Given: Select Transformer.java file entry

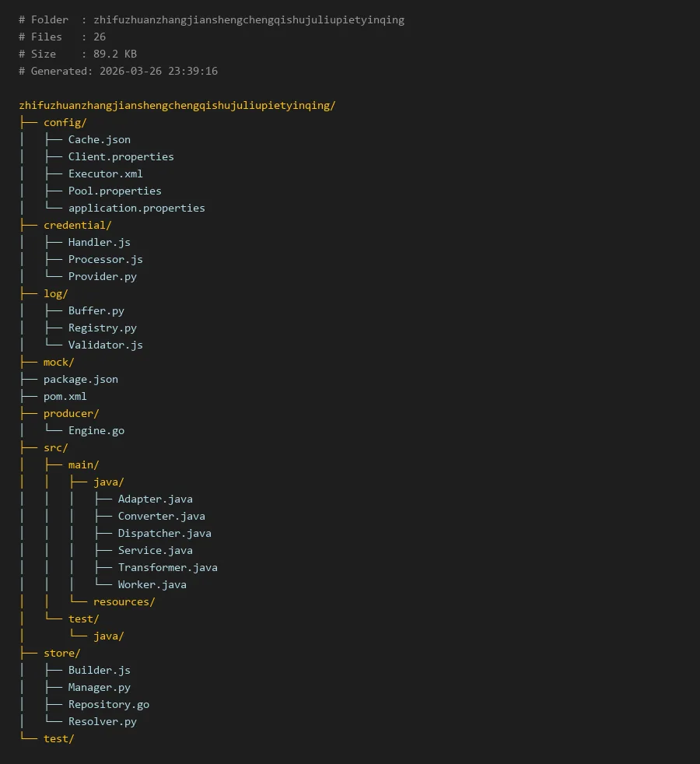Looking at the screenshot, I should coord(167,567).
